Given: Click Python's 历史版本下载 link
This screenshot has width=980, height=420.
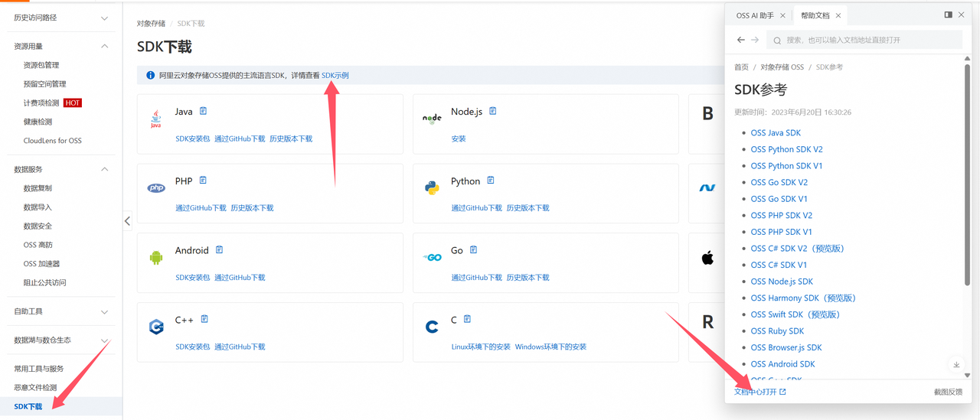Looking at the screenshot, I should [528, 208].
